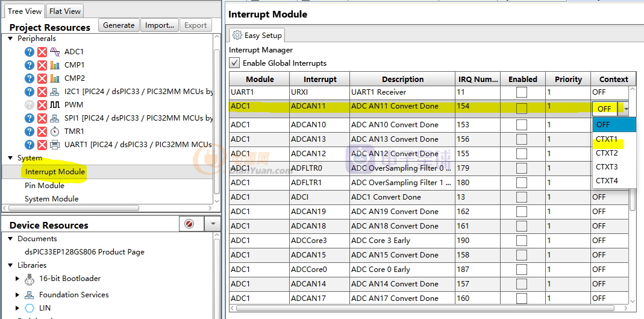The height and width of the screenshot is (319, 644).
Task: Click the 16-bit Bootloader library icon
Action: [x=30, y=279]
